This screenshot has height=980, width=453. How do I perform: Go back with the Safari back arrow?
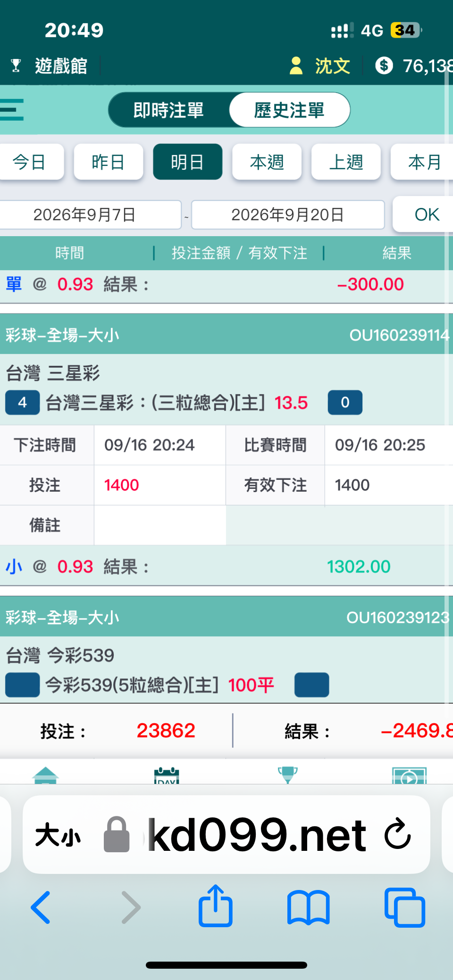pyautogui.click(x=41, y=907)
